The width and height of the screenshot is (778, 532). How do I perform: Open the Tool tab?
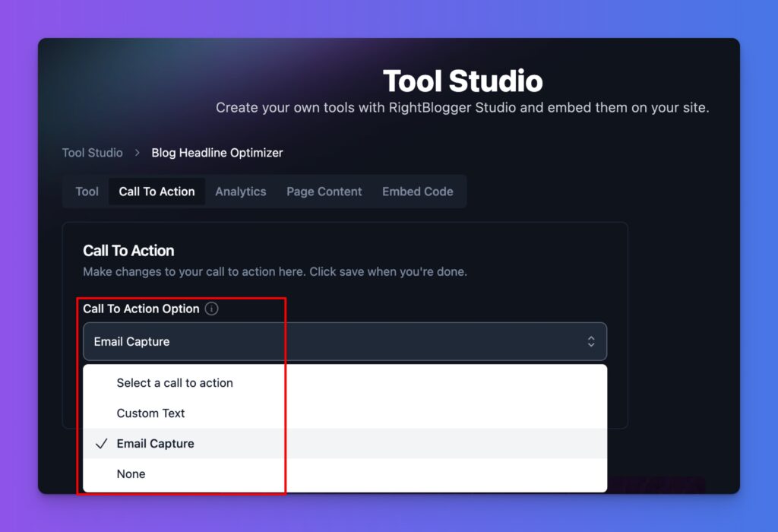pyautogui.click(x=86, y=191)
